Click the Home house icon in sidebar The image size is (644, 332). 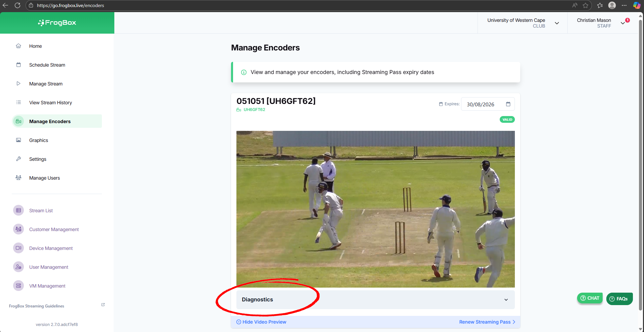[x=18, y=46]
